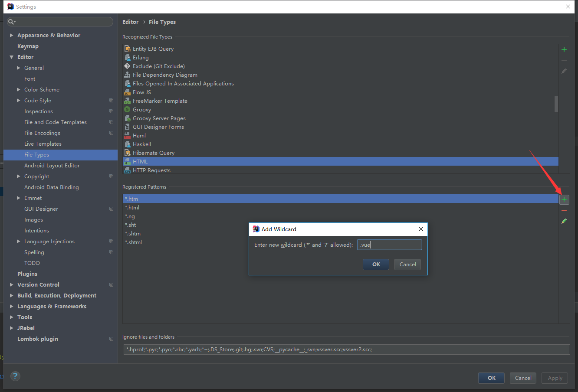Click the Groovy file type icon
Image resolution: width=578 pixels, height=392 pixels.
[x=127, y=109]
